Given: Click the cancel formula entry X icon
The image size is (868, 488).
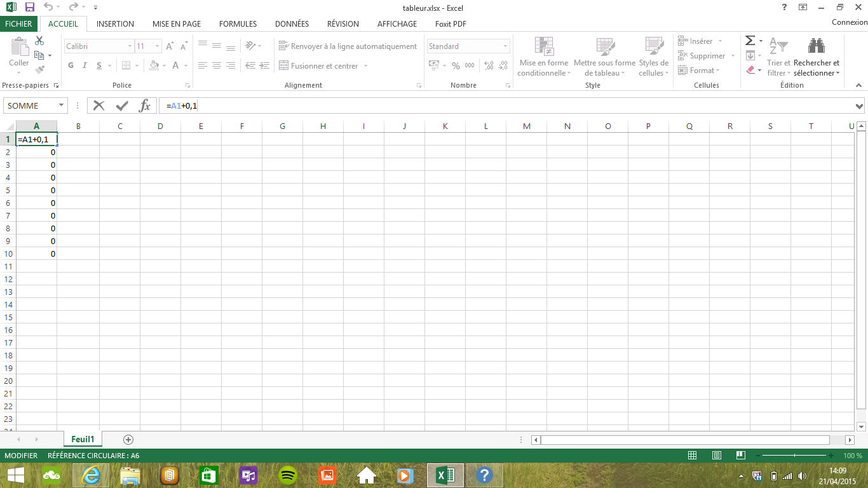Looking at the screenshot, I should pyautogui.click(x=98, y=105).
